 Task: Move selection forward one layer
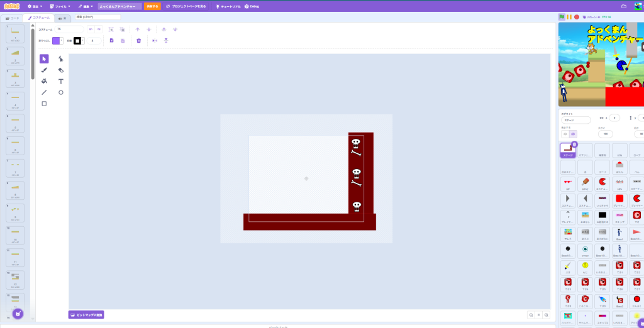tap(138, 29)
